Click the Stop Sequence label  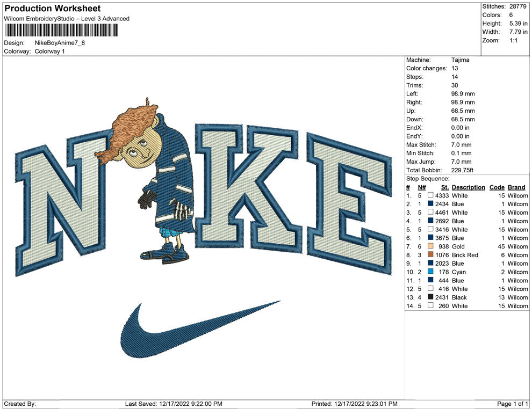(x=428, y=179)
